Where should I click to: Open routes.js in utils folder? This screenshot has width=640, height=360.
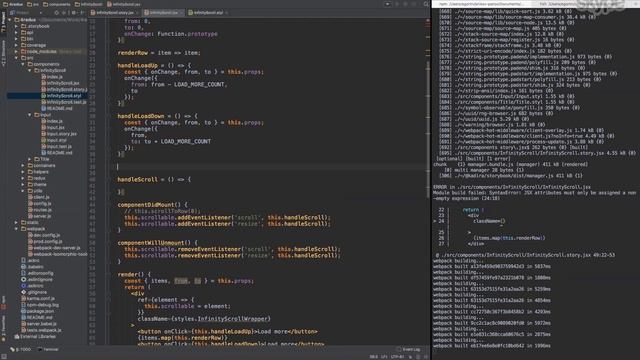[39, 210]
